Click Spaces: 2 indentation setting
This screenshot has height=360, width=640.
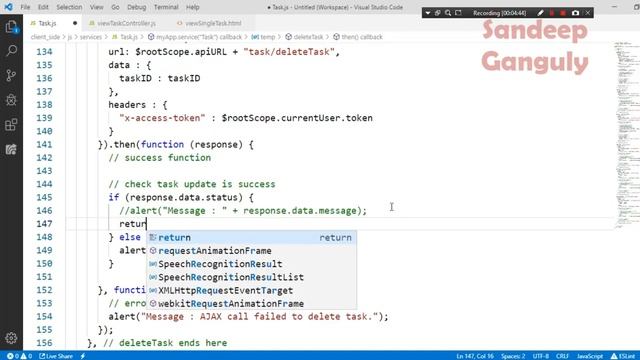pyautogui.click(x=513, y=356)
